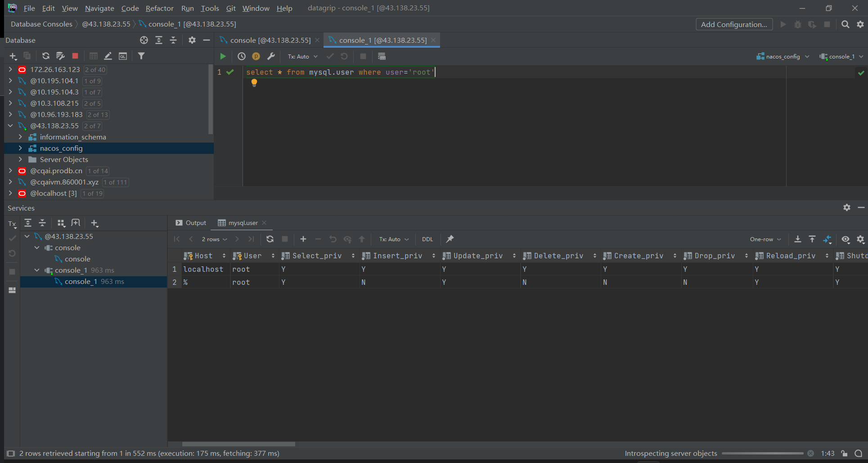Sort by Select_priv column header
868x463 pixels.
[317, 256]
